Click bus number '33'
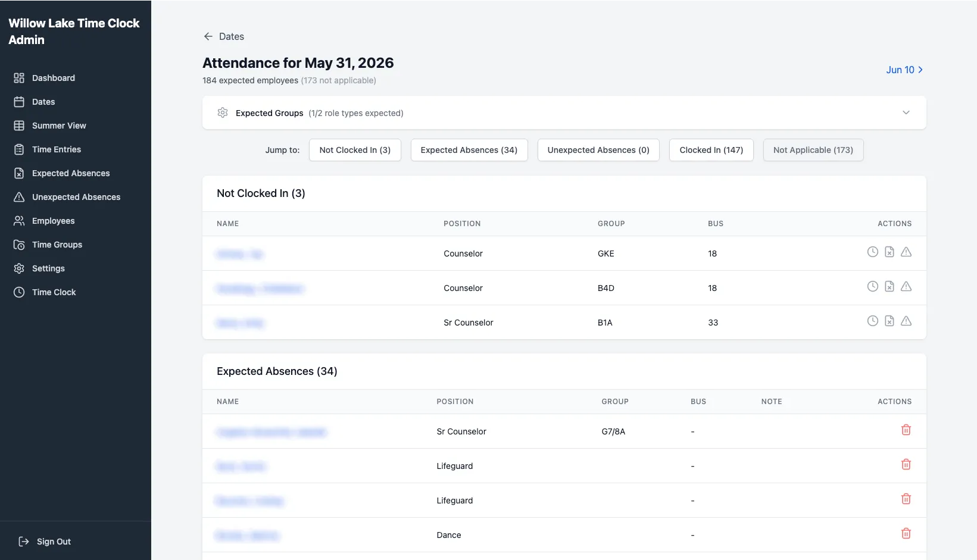 click(x=713, y=323)
